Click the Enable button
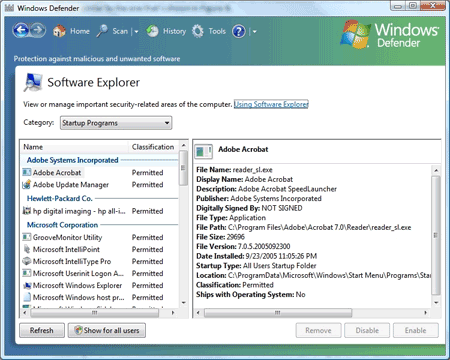 point(416,330)
